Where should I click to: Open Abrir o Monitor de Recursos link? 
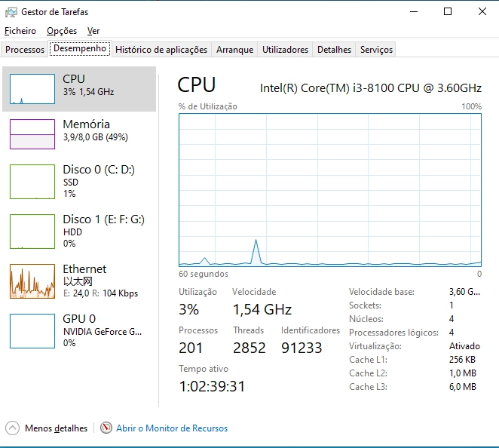coord(172,428)
